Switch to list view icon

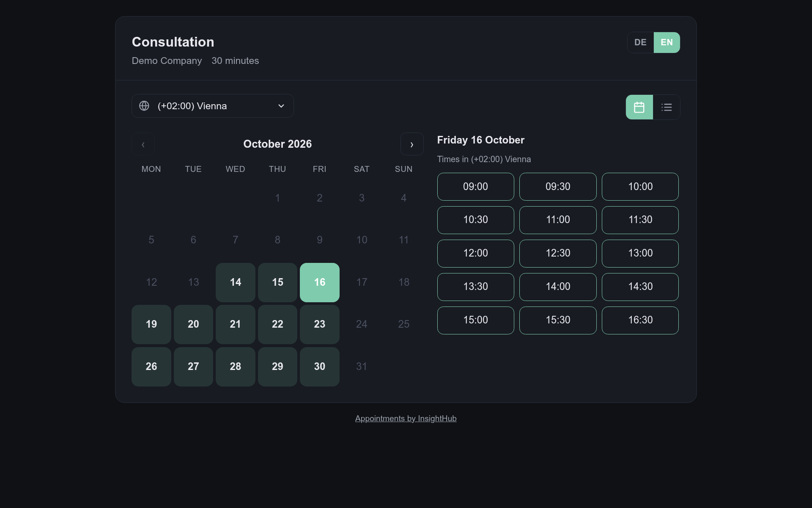pos(667,107)
